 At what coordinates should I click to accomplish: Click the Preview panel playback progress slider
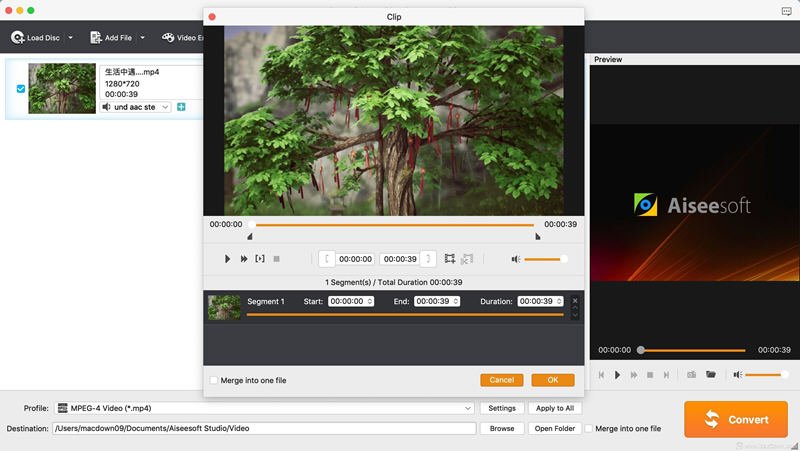(692, 350)
